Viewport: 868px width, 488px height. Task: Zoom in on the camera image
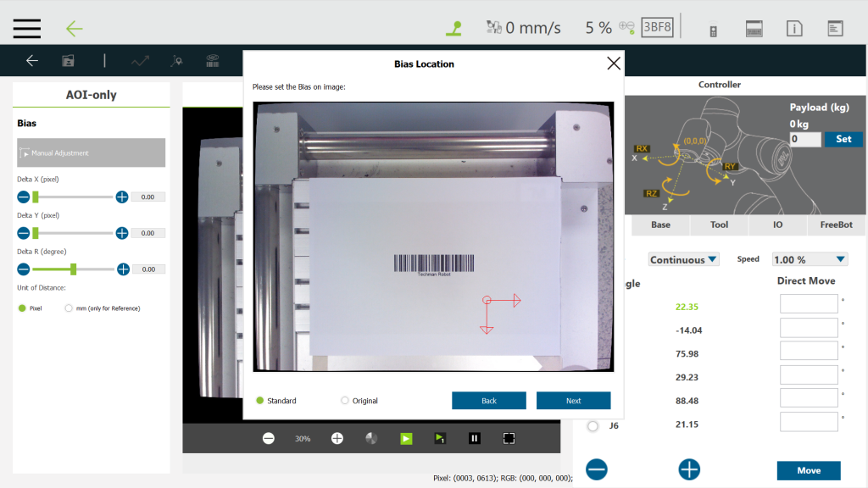(337, 438)
